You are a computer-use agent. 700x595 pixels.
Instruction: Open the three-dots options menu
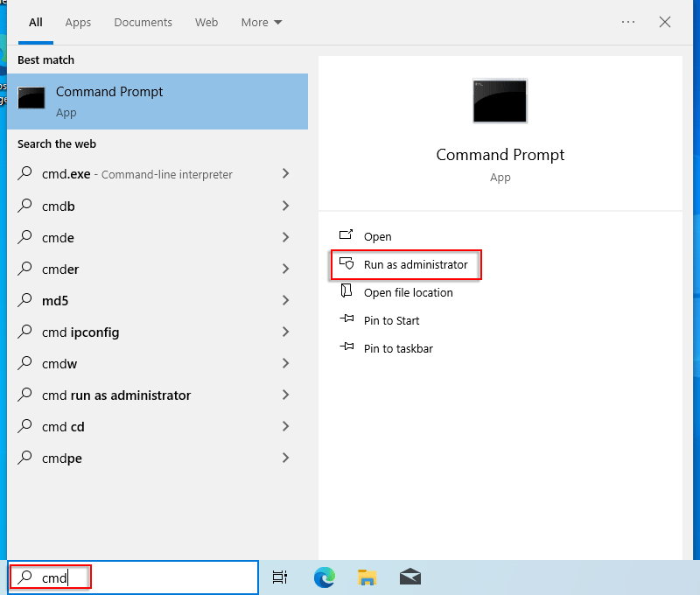point(628,22)
